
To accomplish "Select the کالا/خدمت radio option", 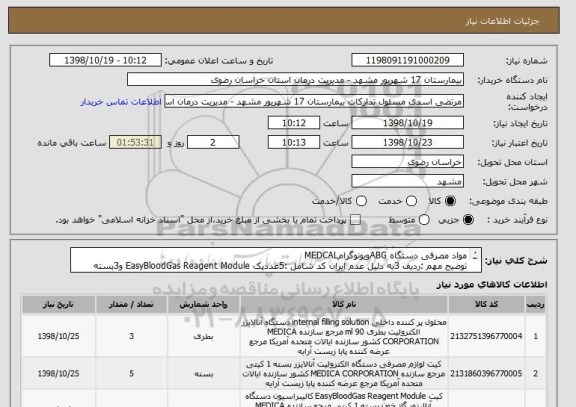I will (x=361, y=201).
